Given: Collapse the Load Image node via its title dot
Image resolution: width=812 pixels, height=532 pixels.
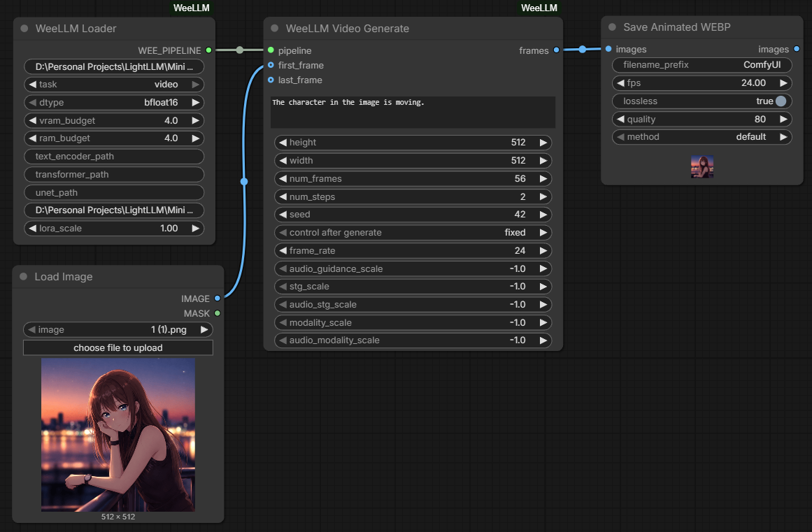Looking at the screenshot, I should point(23,276).
